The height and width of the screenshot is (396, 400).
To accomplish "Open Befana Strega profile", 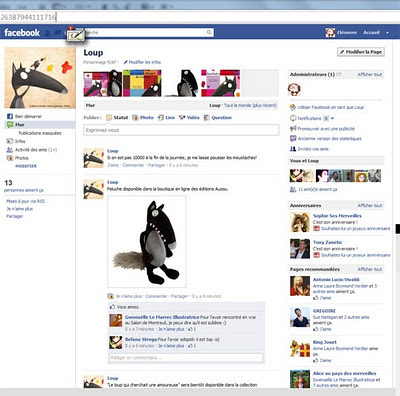I will 141,339.
